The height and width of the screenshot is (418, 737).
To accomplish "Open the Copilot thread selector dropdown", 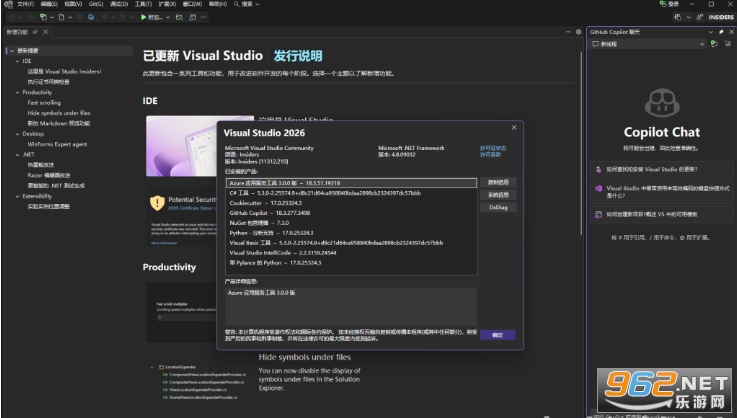I will 702,44.
